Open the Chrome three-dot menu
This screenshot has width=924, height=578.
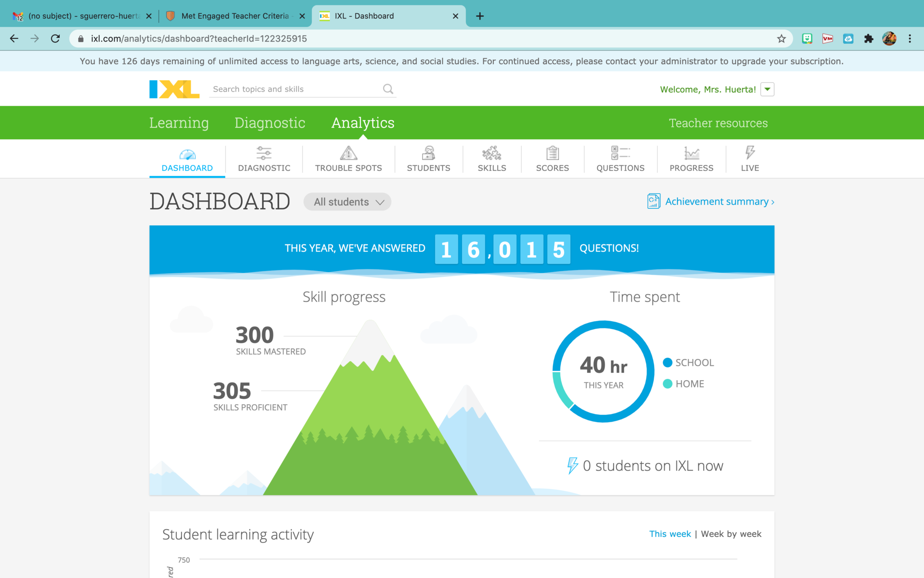pyautogui.click(x=910, y=39)
